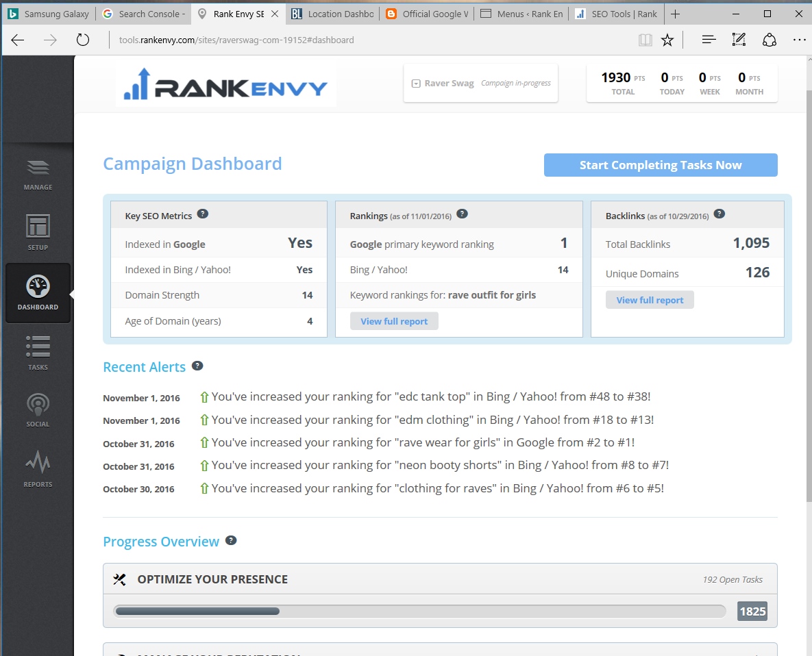This screenshot has width=812, height=656.
Task: Click the 0 PTS Month score
Action: pyautogui.click(x=749, y=84)
